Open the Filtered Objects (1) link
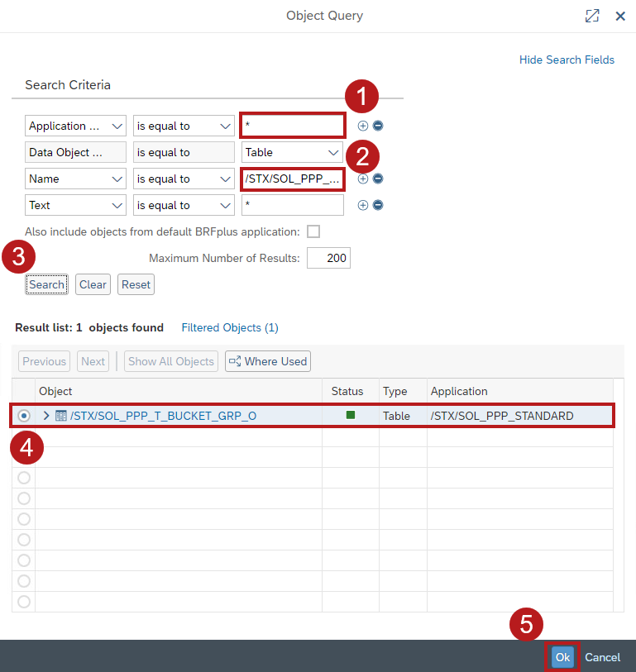 point(229,327)
